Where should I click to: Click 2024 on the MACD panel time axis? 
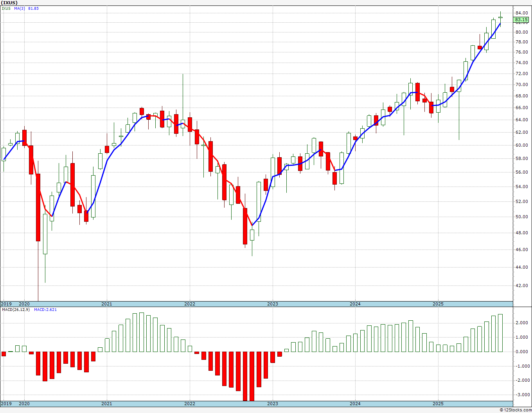click(355, 404)
